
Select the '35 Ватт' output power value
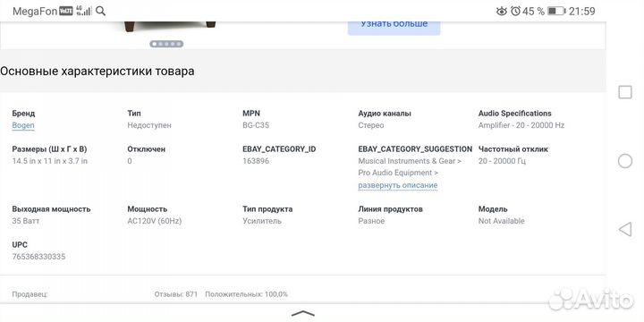tap(25, 221)
